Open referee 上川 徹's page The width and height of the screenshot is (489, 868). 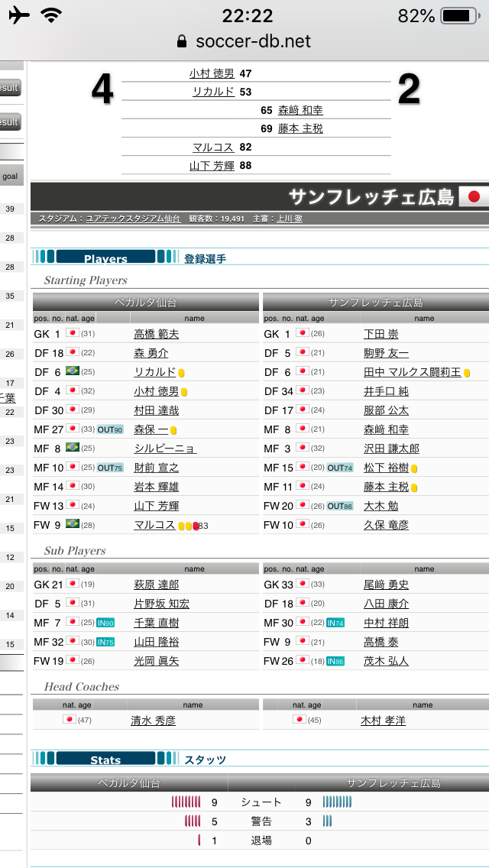coord(289,219)
